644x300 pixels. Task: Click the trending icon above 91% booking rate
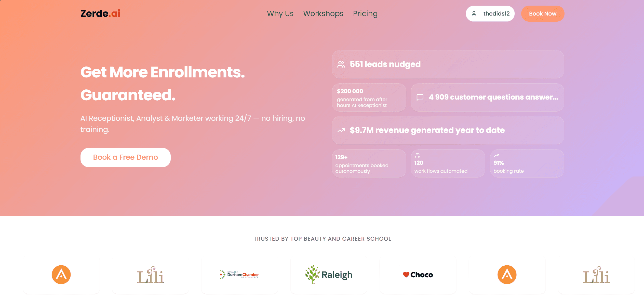pos(497,155)
